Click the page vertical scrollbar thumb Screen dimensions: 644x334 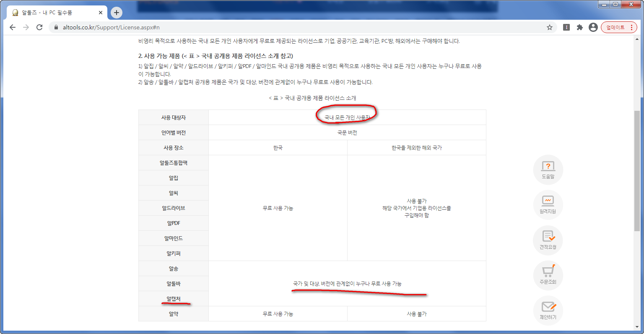[x=637, y=171]
